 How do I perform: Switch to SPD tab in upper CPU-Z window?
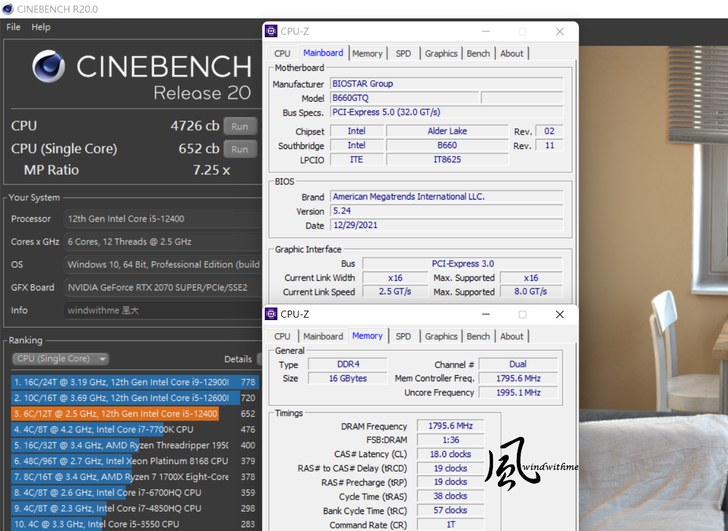[403, 53]
